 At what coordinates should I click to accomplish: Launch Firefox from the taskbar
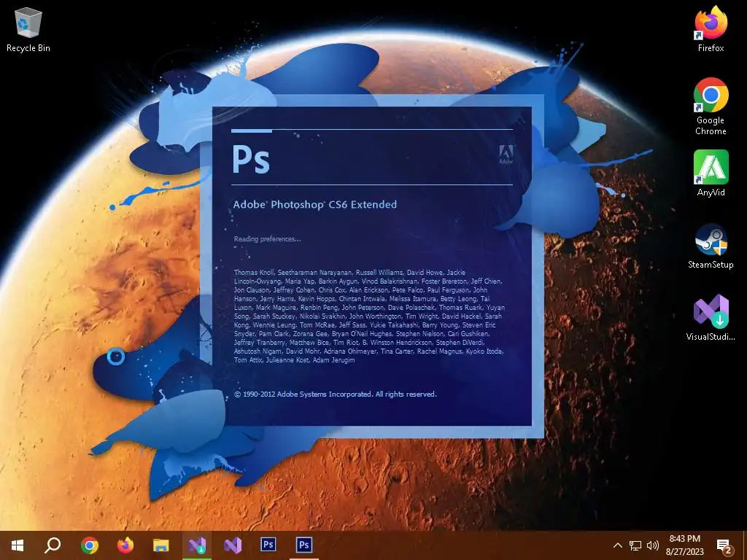tap(125, 545)
